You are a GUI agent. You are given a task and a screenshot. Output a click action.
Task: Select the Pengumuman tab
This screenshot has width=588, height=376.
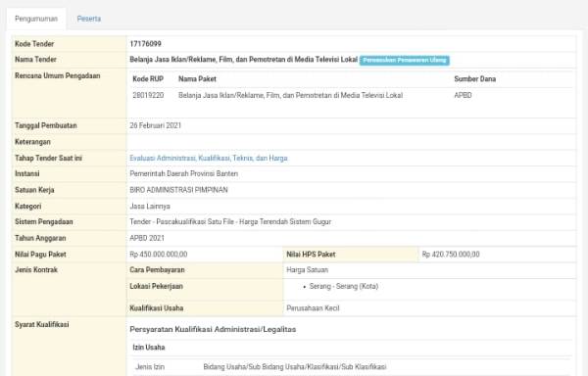[36, 19]
